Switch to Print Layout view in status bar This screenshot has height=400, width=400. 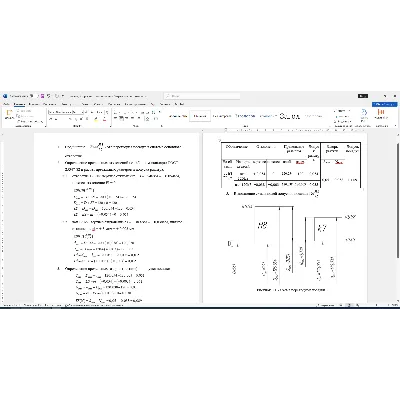349,305
